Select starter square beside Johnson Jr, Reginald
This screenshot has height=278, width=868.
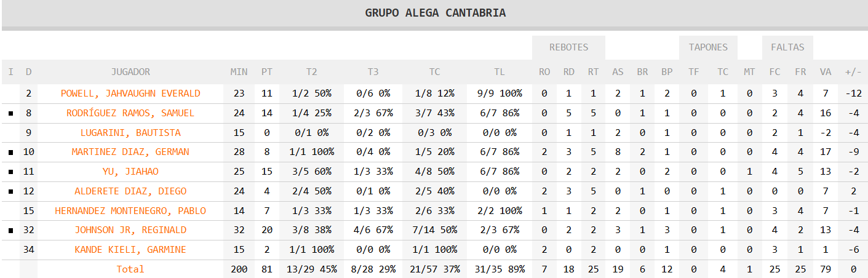(10, 231)
